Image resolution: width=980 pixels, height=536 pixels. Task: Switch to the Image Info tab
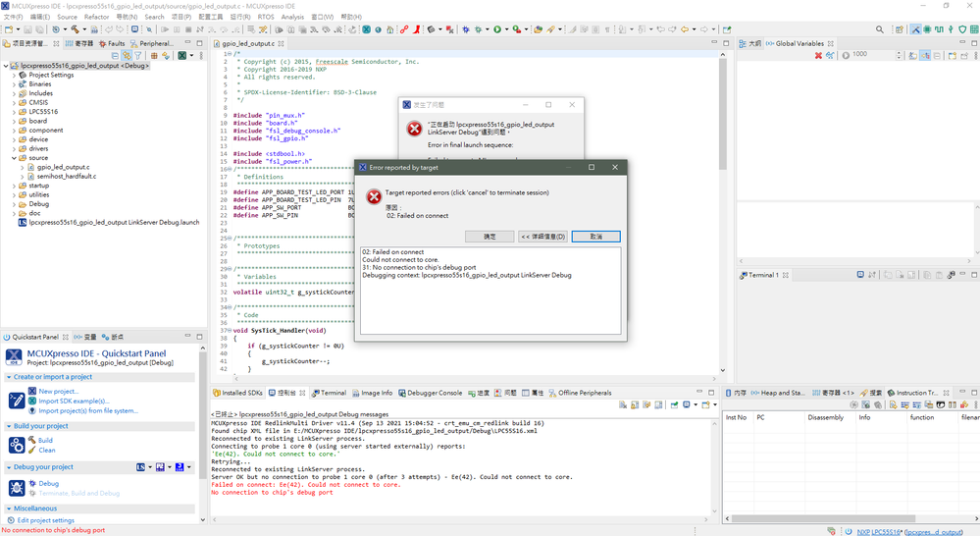click(372, 393)
